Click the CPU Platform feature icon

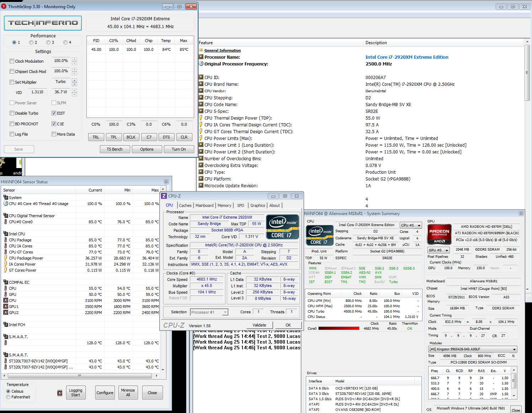(201, 179)
